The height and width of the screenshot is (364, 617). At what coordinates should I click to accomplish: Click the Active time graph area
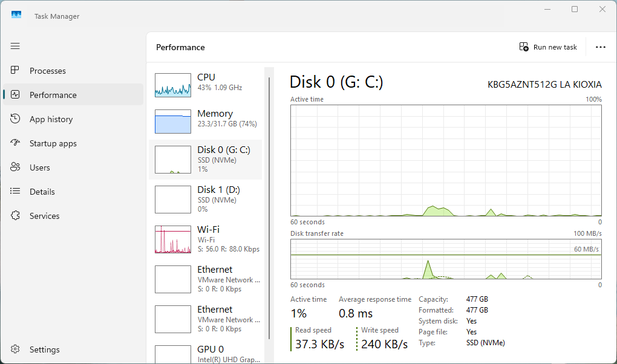pos(446,161)
